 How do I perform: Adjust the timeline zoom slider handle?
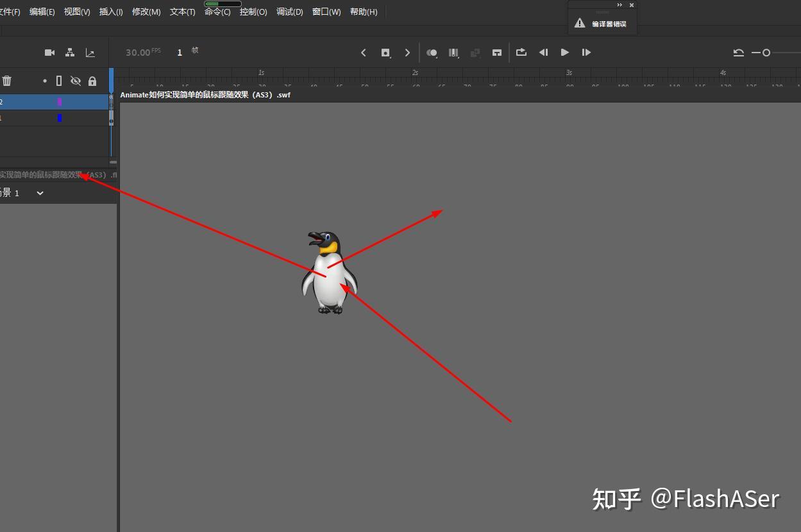coord(766,53)
